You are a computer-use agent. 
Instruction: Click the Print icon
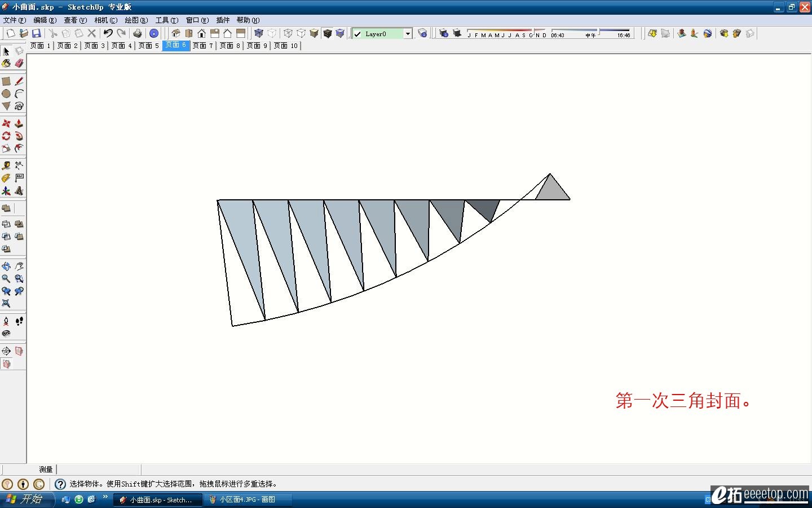(137, 33)
